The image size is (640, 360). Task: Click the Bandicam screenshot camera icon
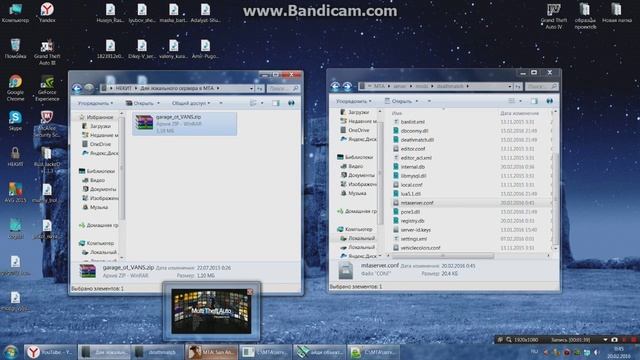point(614,340)
